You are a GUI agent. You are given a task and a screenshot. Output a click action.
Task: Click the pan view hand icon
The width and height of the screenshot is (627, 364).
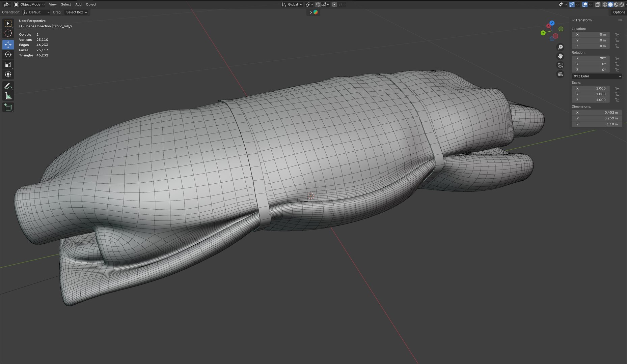point(560,56)
